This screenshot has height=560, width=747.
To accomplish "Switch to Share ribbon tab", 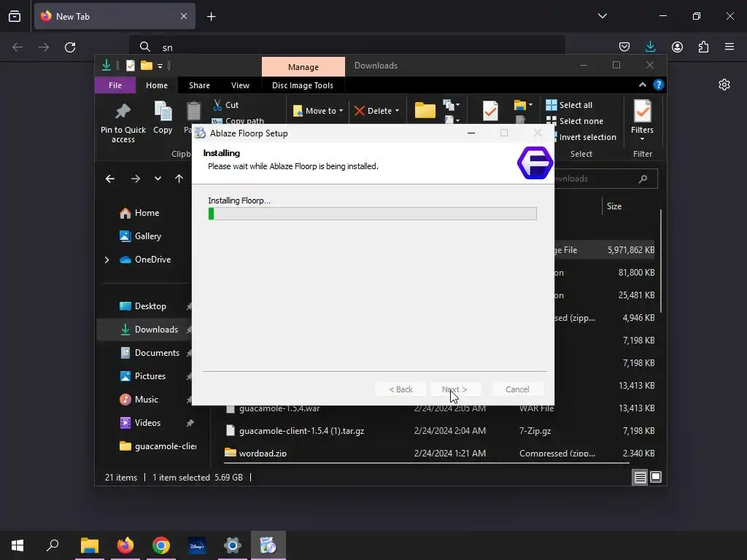I will (x=199, y=85).
